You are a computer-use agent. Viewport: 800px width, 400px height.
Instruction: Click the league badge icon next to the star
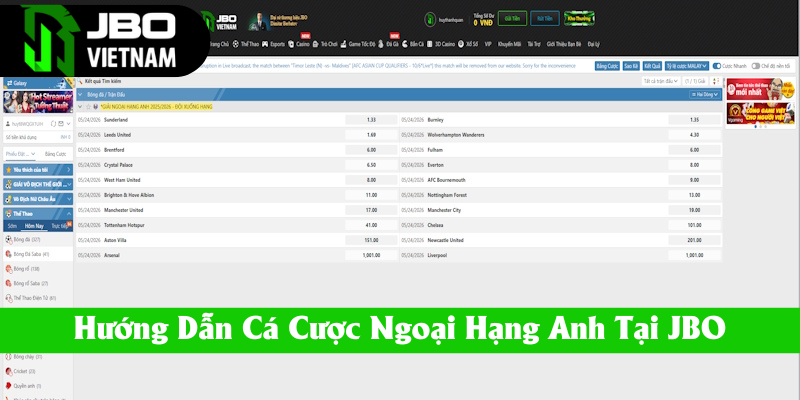point(96,107)
